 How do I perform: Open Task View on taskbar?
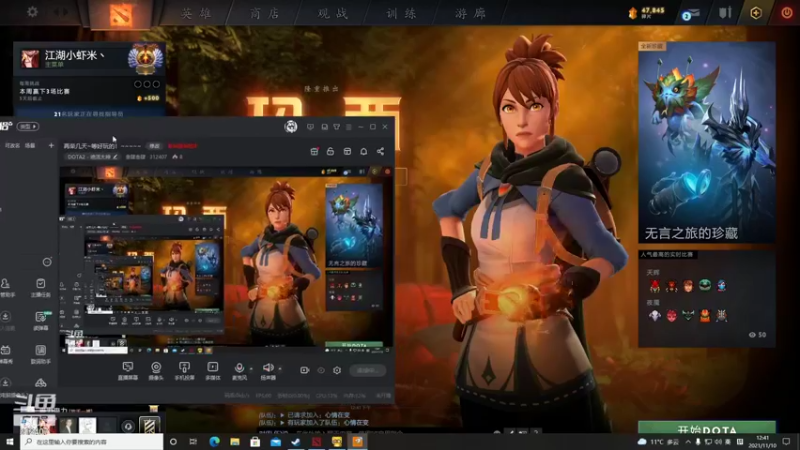tap(193, 442)
